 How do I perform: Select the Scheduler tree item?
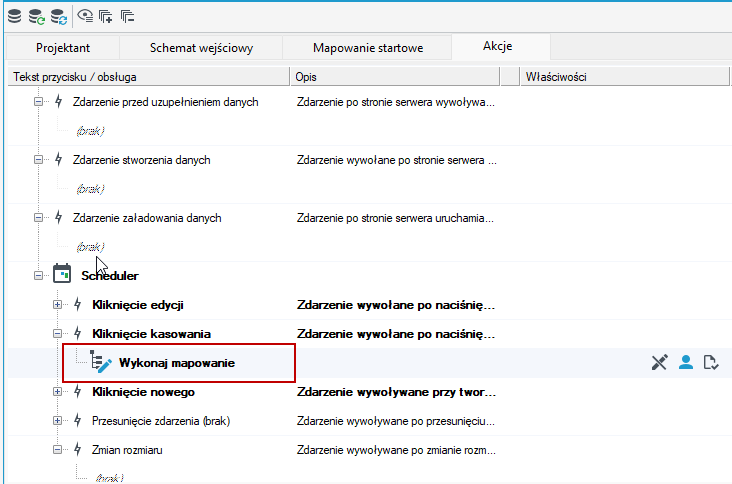coord(110,276)
